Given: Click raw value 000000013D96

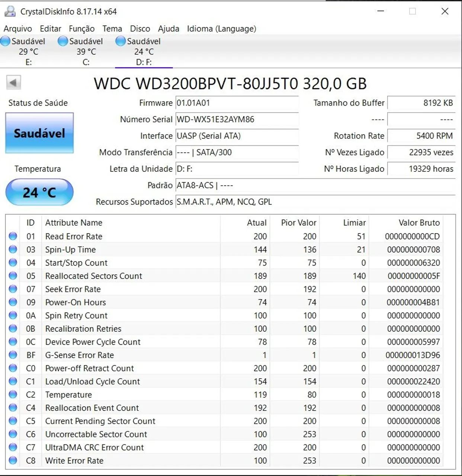Looking at the screenshot, I should [x=413, y=355].
